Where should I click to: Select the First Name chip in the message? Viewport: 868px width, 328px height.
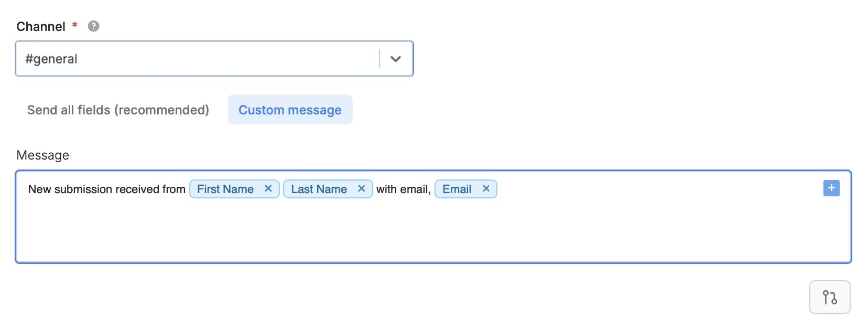pos(224,189)
